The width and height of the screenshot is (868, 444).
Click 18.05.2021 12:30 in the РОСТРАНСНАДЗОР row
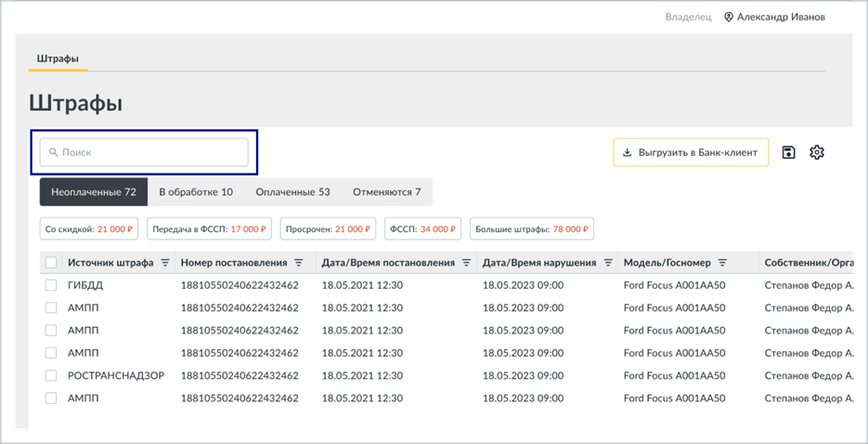(362, 375)
